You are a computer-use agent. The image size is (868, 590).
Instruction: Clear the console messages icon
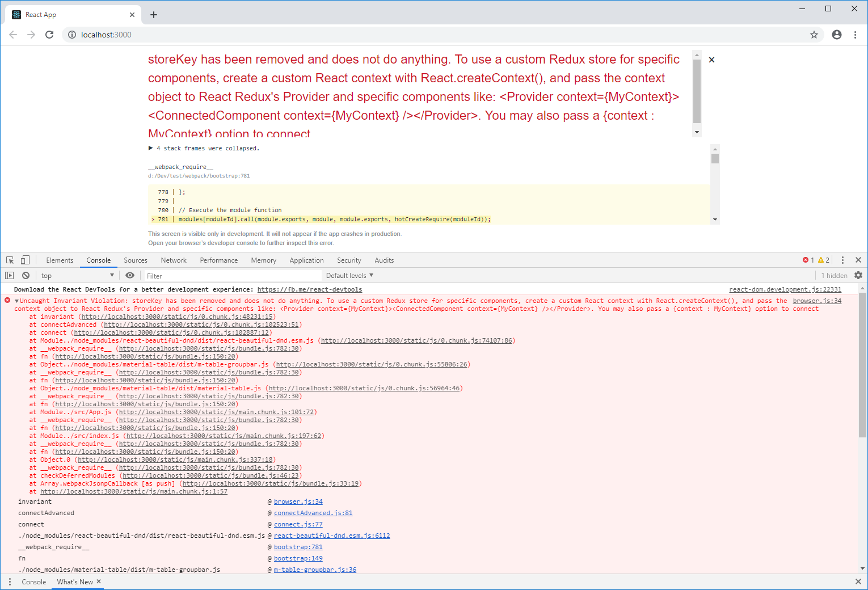click(26, 275)
